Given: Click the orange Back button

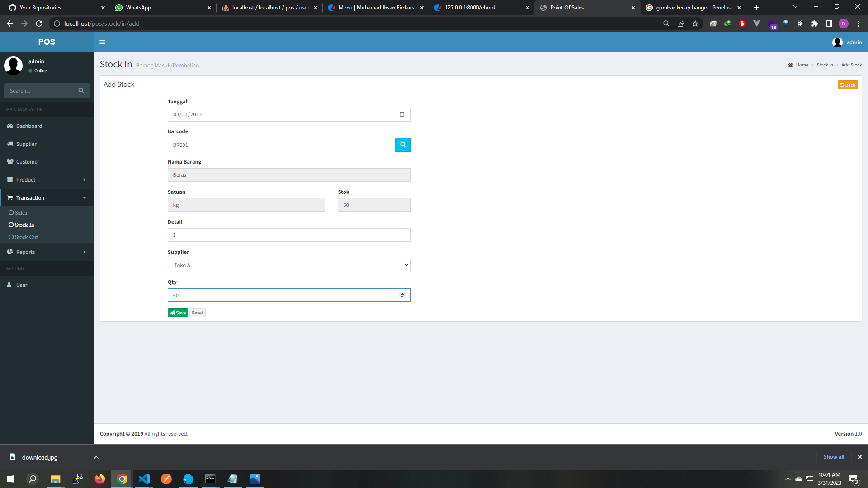Looking at the screenshot, I should pyautogui.click(x=848, y=85).
